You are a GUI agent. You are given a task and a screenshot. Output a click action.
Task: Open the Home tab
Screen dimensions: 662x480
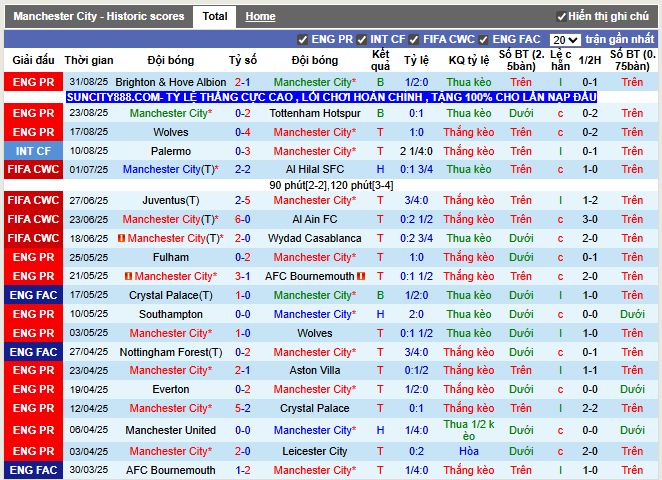(x=260, y=16)
